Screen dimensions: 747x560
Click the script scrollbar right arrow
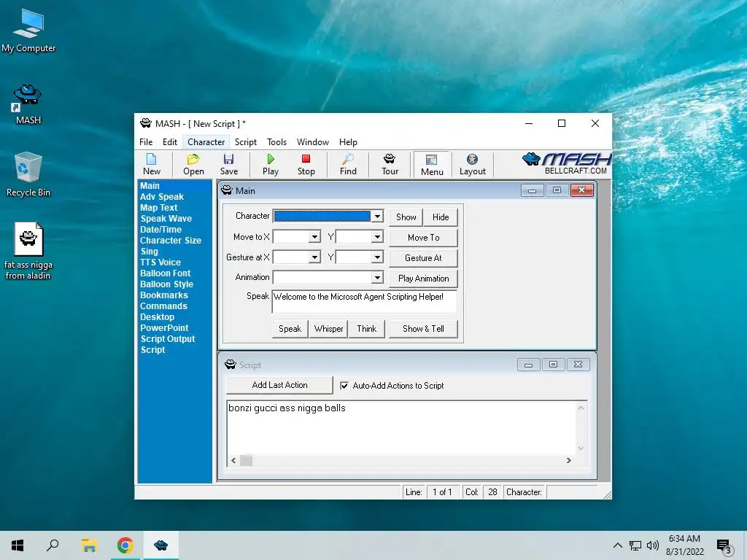click(568, 460)
